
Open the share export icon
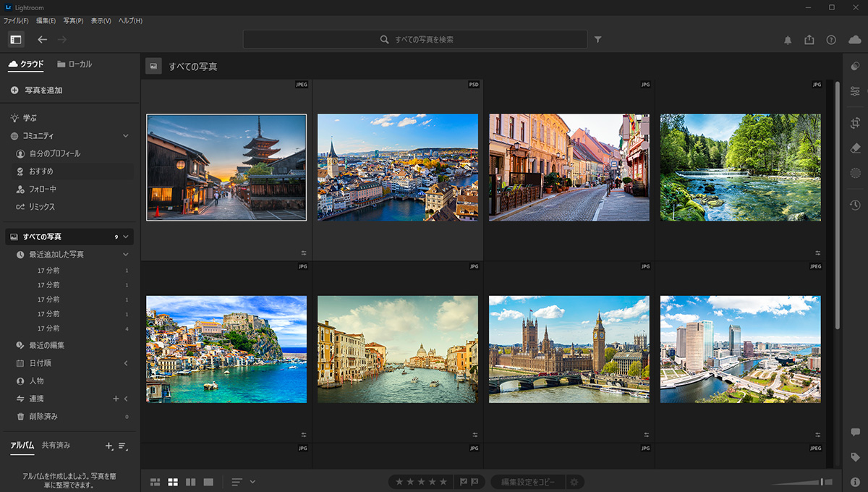pos(809,41)
